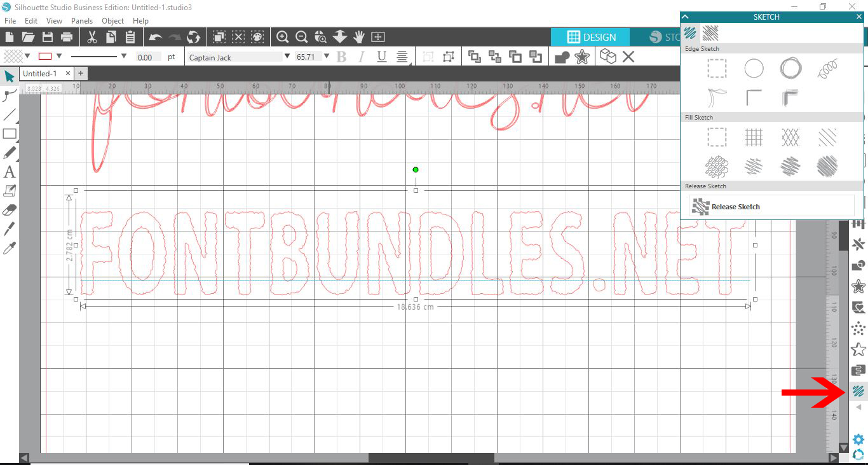
Task: Switch to the advanced sketch tab icon
Action: click(710, 32)
